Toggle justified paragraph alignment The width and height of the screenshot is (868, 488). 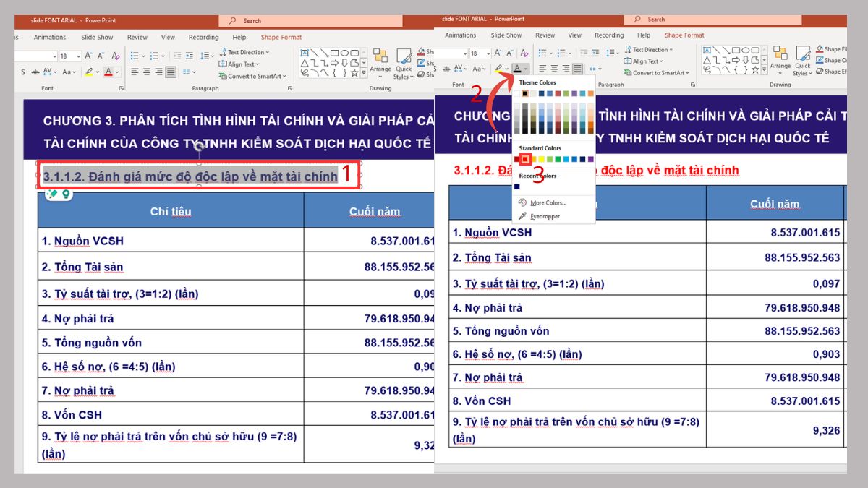(170, 72)
